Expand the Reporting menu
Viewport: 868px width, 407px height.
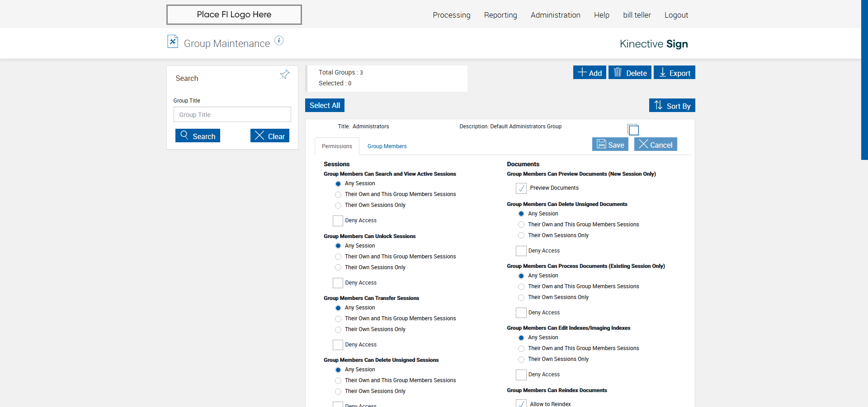coord(500,15)
